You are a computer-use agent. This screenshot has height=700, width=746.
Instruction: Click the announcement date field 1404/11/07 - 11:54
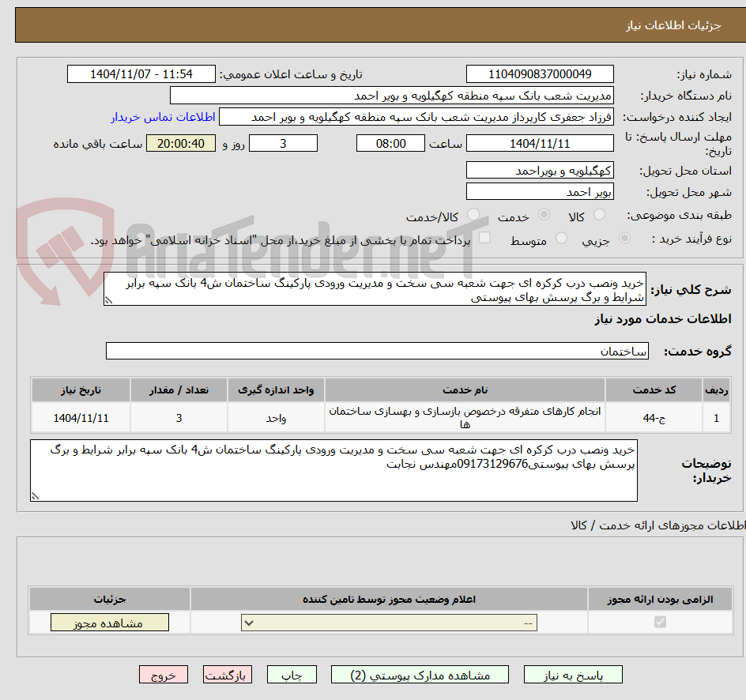pos(141,74)
